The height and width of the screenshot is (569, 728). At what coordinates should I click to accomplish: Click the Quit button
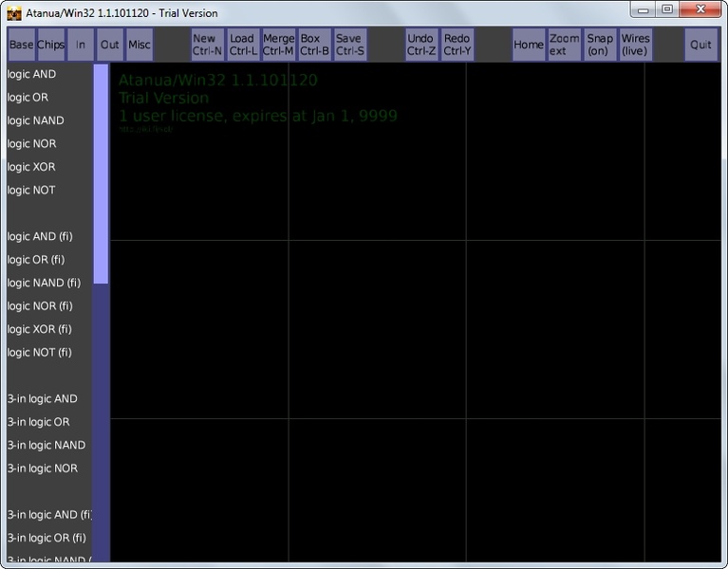pos(700,45)
